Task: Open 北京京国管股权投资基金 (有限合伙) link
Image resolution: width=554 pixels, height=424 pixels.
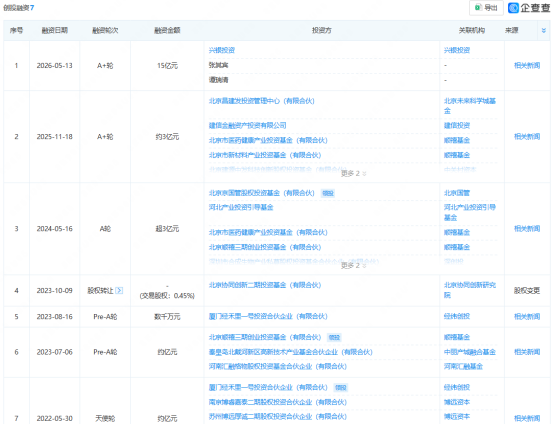Action: coord(261,193)
